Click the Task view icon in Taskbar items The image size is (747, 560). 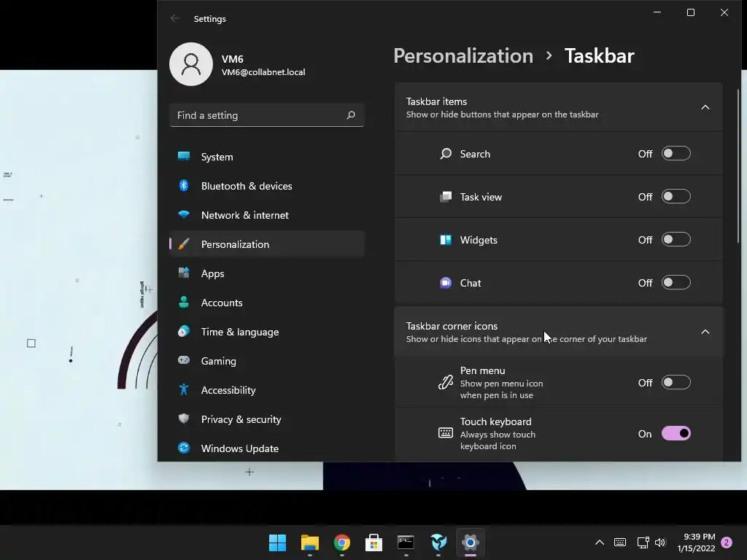pyautogui.click(x=446, y=197)
